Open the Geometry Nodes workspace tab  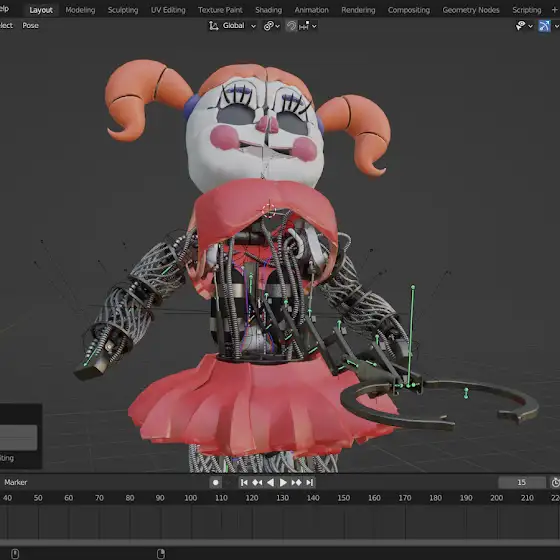pyautogui.click(x=471, y=10)
